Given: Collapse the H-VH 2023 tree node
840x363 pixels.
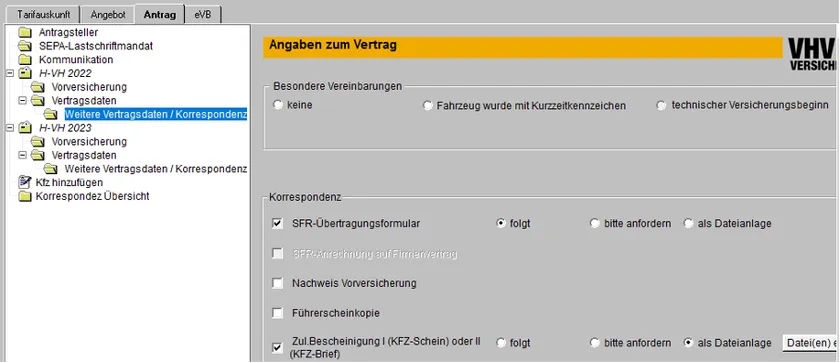Looking at the screenshot, I should coord(9,128).
